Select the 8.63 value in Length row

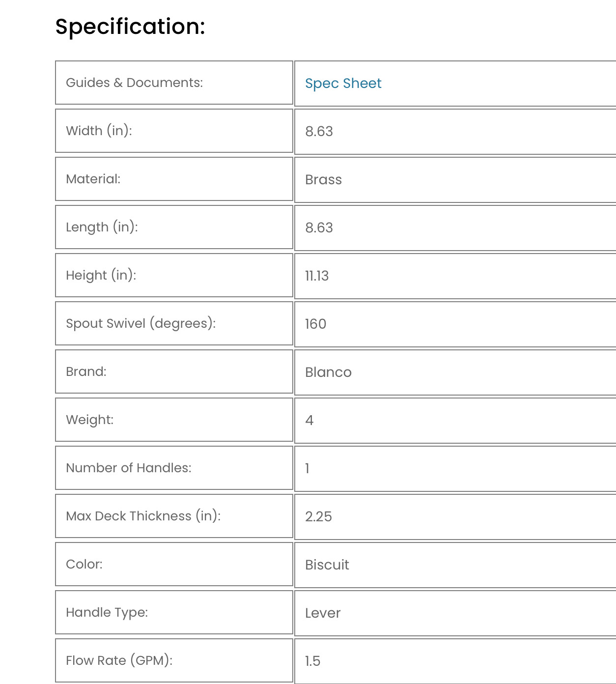point(319,228)
